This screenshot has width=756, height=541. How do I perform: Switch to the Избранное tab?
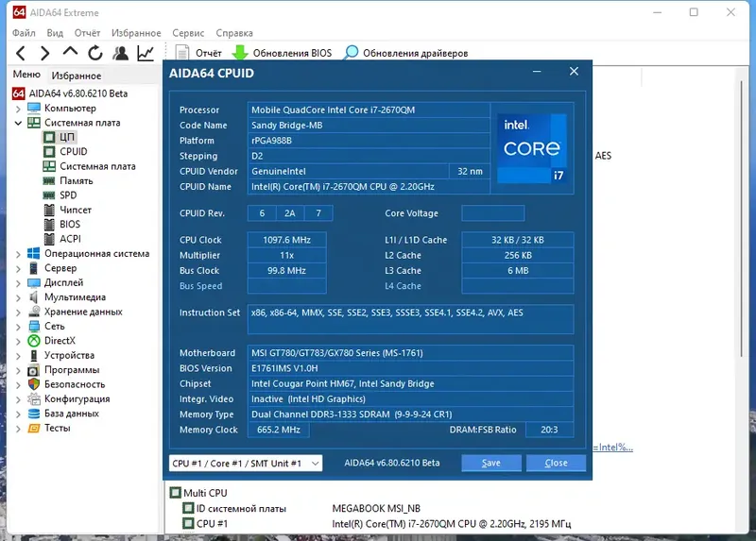coord(77,76)
